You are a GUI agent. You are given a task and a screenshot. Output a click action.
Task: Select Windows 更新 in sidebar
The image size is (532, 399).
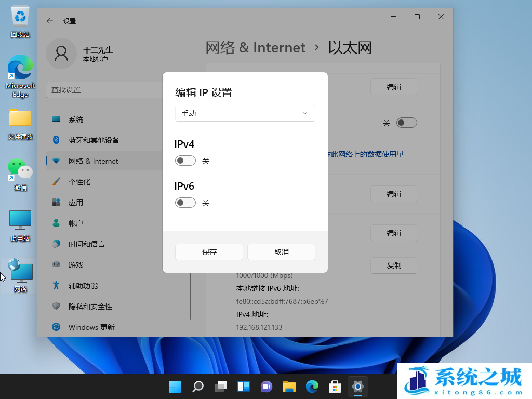point(91,327)
